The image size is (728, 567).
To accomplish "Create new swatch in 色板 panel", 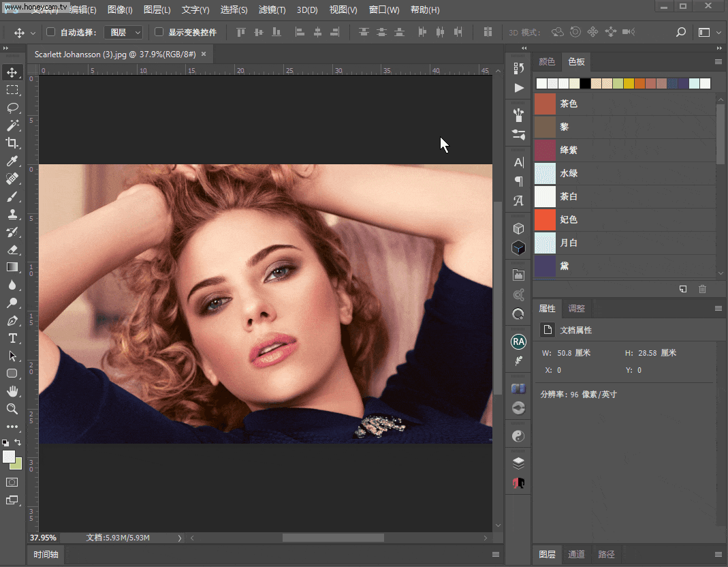I will point(683,289).
